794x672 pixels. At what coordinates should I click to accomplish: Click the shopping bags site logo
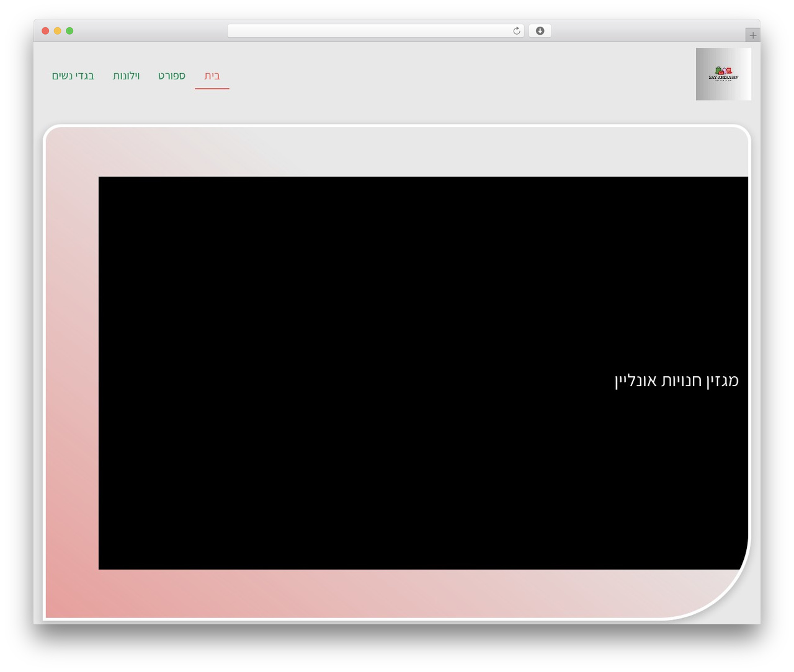click(723, 74)
